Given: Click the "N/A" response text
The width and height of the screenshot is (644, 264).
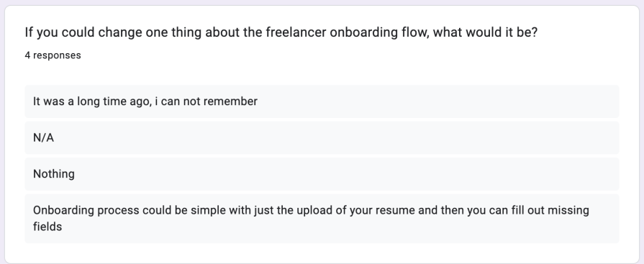Looking at the screenshot, I should click(44, 137).
